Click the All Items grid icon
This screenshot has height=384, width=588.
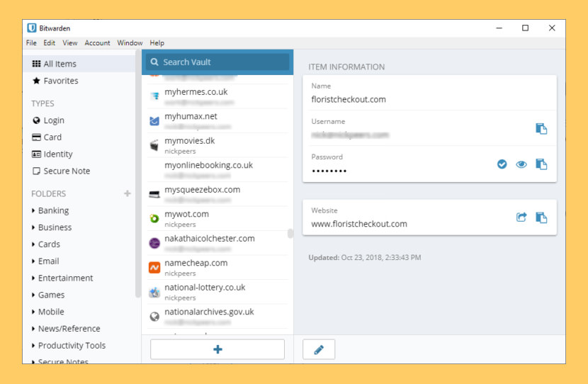[36, 64]
